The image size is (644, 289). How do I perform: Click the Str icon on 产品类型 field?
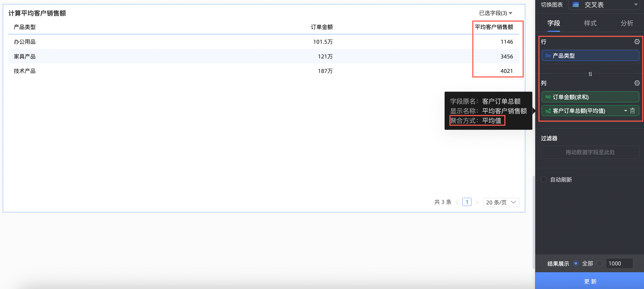pyautogui.click(x=548, y=56)
